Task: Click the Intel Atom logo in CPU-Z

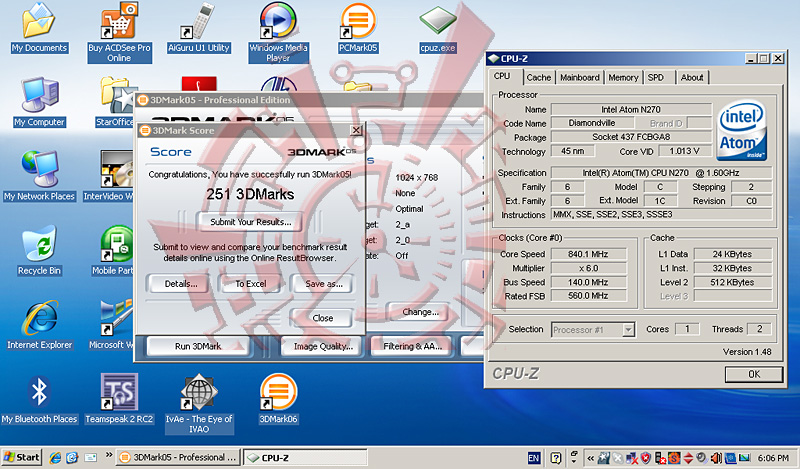Action: [x=742, y=130]
